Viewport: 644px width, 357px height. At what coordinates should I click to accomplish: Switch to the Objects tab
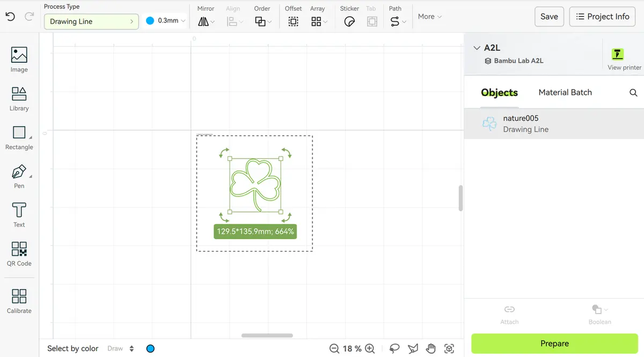(499, 93)
